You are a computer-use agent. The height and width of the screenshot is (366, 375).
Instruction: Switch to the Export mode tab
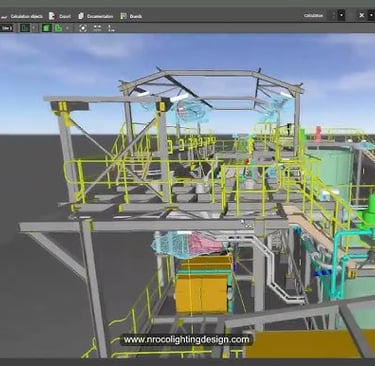[60, 16]
